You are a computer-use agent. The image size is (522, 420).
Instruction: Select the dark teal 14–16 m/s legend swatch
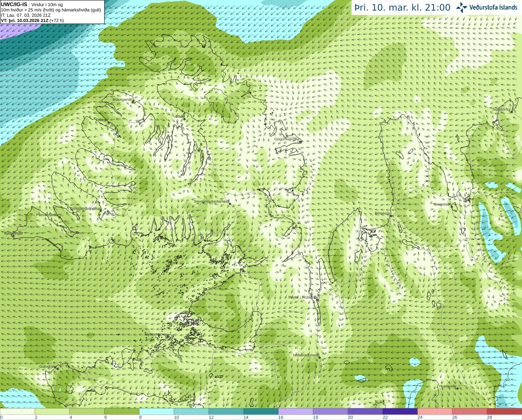261,411
